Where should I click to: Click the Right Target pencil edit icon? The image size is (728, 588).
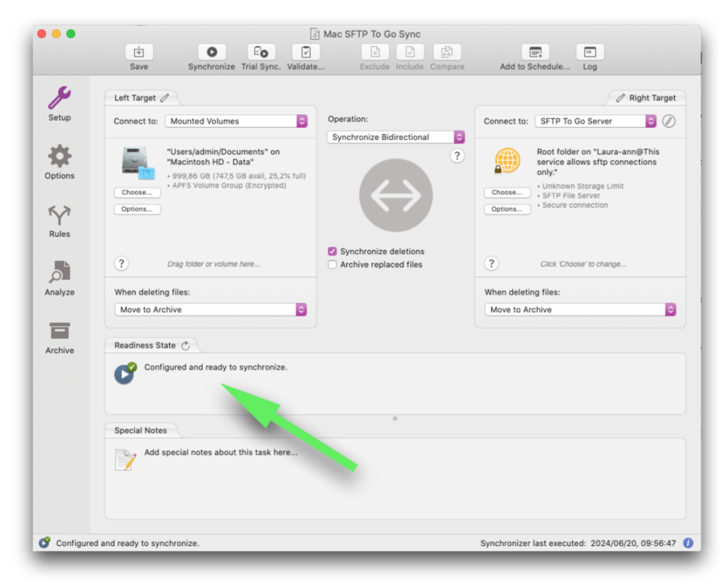[x=620, y=98]
